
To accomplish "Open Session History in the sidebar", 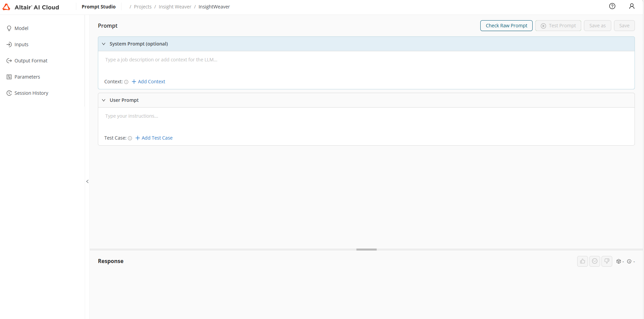I will (x=31, y=93).
